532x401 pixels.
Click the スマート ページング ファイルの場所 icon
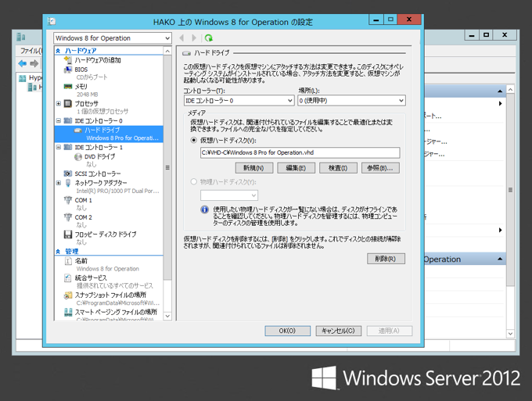tap(68, 312)
